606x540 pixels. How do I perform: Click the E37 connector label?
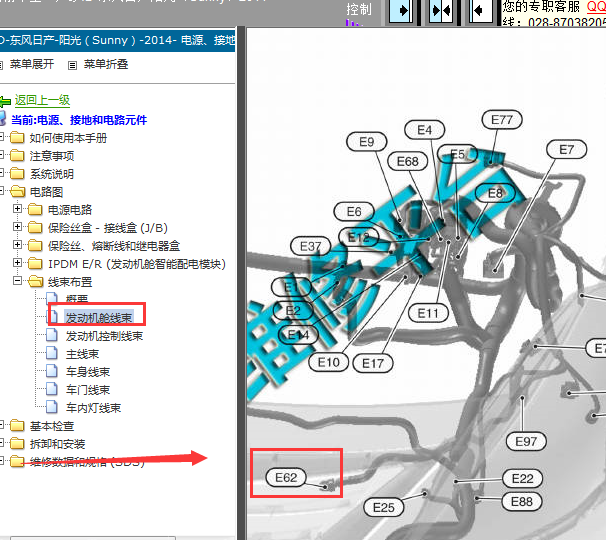[310, 246]
